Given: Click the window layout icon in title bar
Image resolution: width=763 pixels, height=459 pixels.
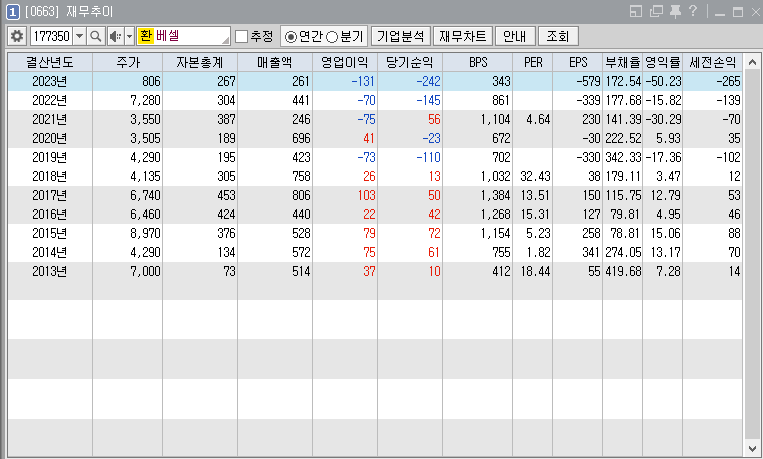Looking at the screenshot, I should [636, 11].
